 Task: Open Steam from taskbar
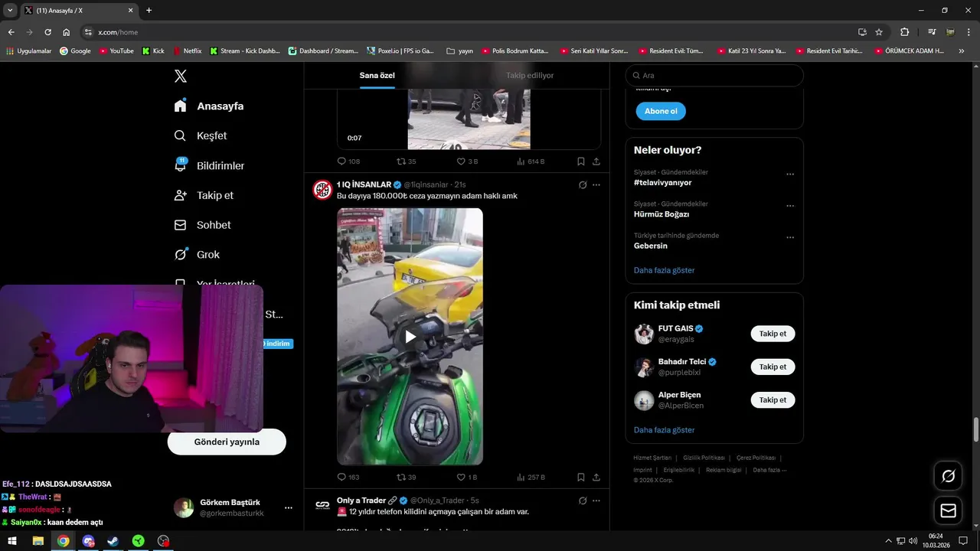click(113, 541)
